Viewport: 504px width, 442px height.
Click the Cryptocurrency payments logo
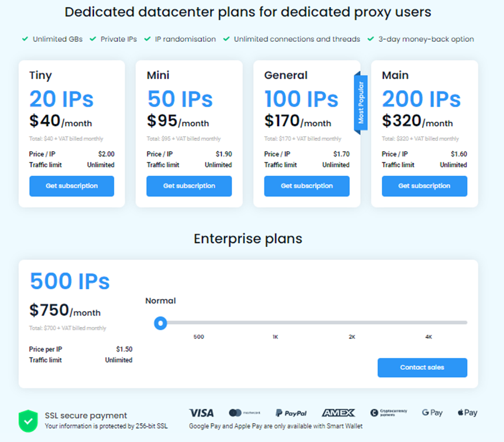[x=389, y=413]
